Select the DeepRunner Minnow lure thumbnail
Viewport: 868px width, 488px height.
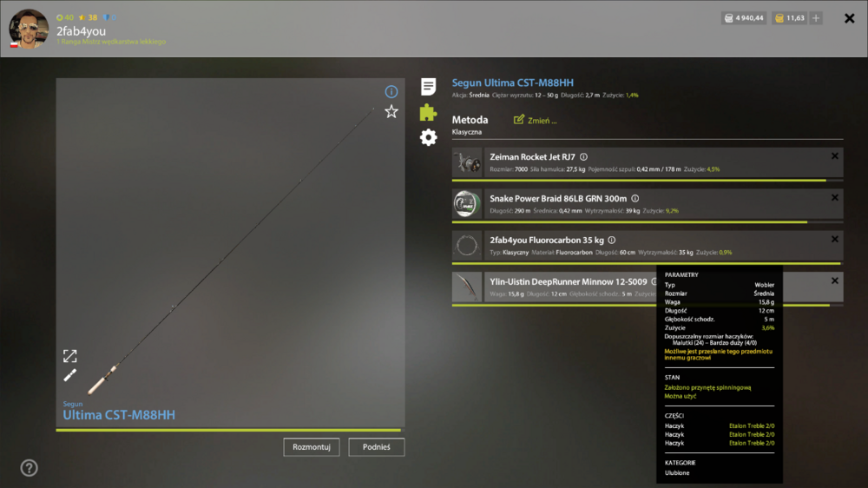(x=467, y=287)
